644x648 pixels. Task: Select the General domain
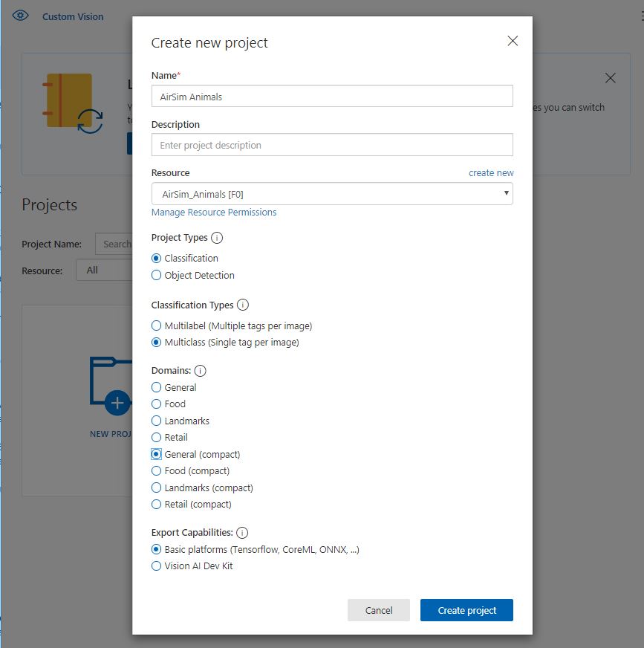(x=156, y=388)
